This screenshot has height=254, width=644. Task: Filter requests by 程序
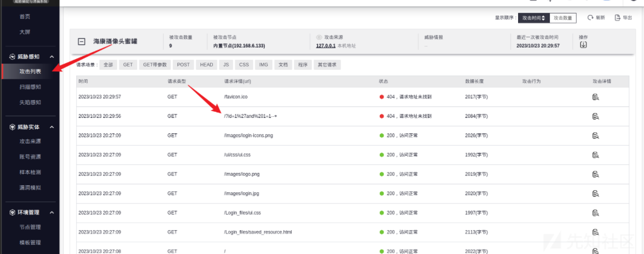[303, 65]
